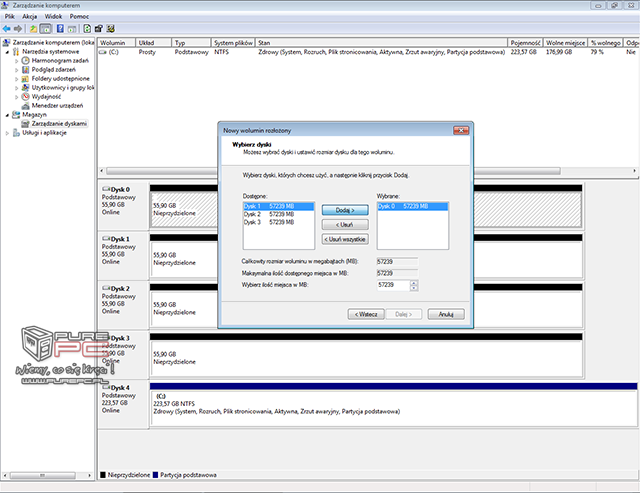Click the grey Forward arrow in the toolbar

(x=18, y=29)
